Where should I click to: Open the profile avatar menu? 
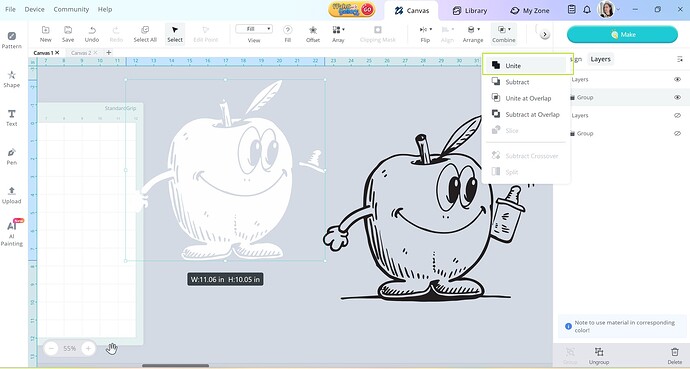606,10
